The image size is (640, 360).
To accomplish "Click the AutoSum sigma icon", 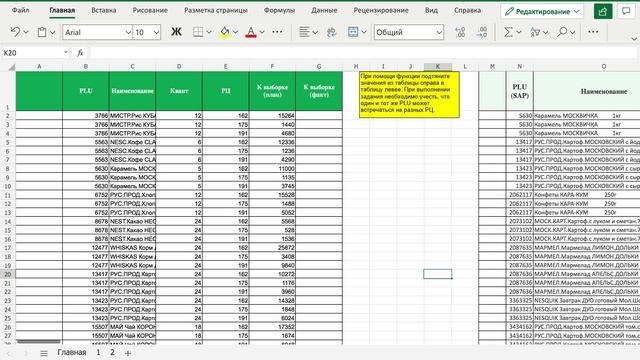I will click(x=508, y=32).
